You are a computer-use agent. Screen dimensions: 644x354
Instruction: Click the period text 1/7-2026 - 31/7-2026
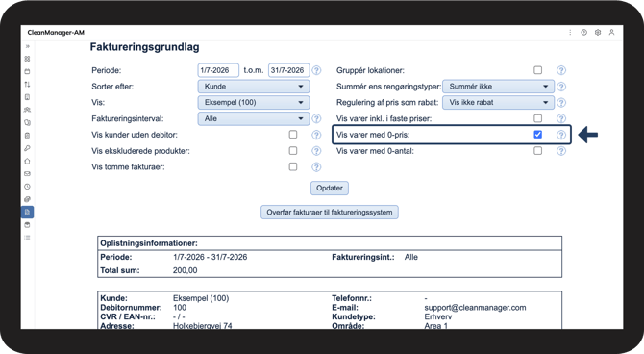pyautogui.click(x=210, y=257)
